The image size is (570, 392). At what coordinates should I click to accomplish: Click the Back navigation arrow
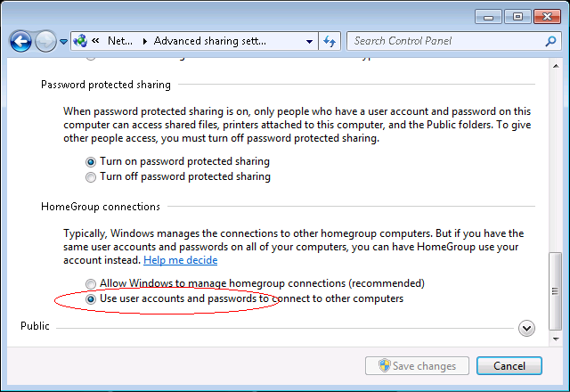tap(20, 41)
